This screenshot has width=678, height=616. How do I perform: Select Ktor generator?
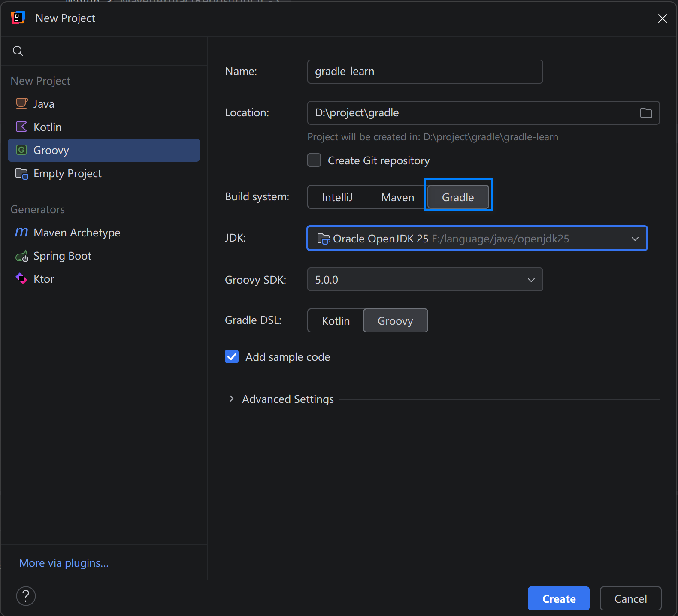point(104,279)
